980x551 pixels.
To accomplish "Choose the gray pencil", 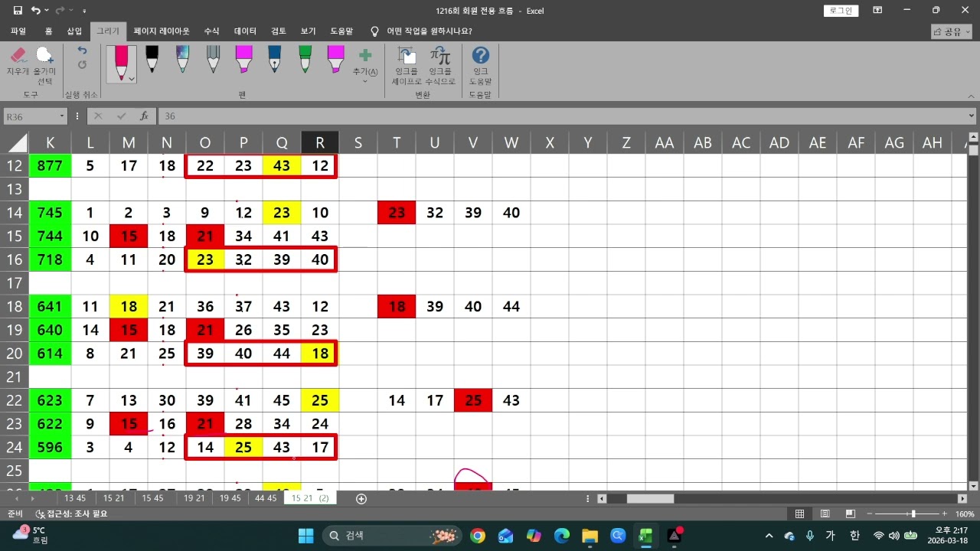I will (213, 60).
